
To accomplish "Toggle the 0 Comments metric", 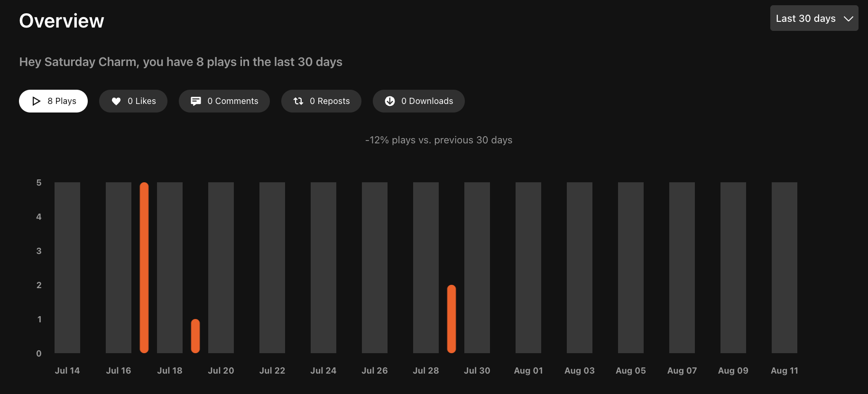I will click(224, 101).
